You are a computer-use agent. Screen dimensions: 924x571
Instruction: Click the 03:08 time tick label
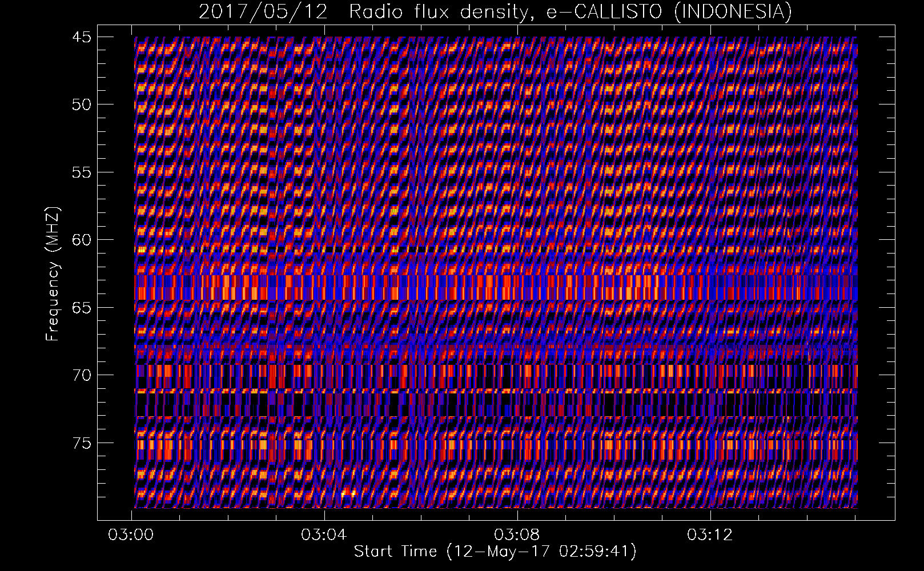(x=517, y=535)
